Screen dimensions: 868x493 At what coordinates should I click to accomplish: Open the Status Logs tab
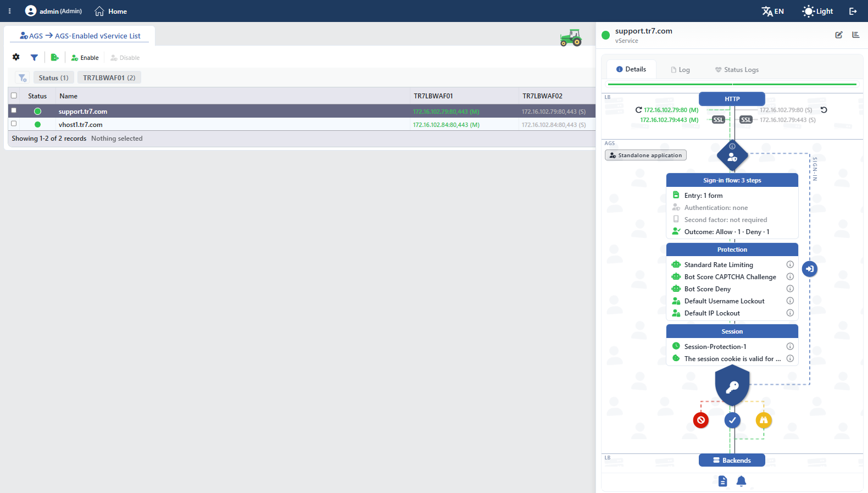737,70
